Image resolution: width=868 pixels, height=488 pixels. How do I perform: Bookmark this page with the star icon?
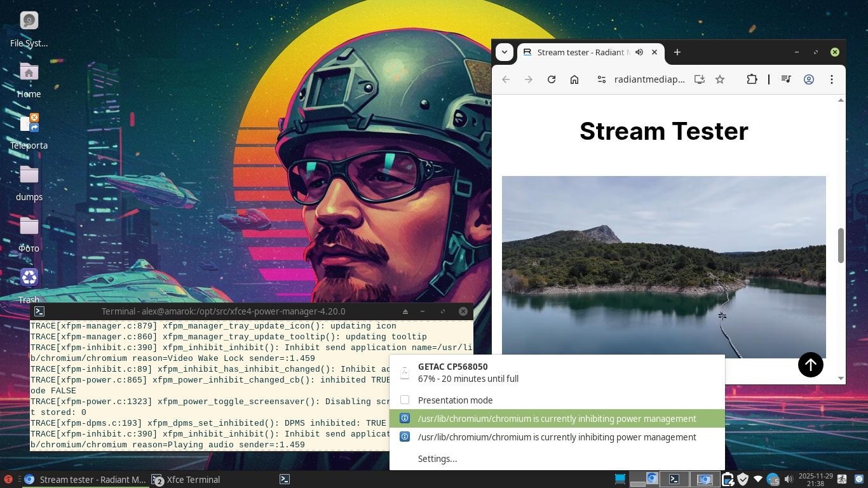tap(720, 79)
